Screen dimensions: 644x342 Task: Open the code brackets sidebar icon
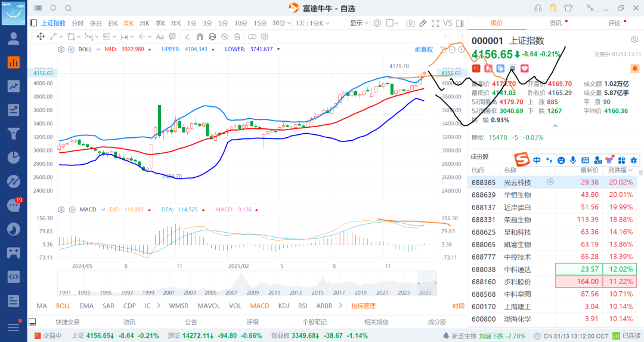[x=14, y=276]
